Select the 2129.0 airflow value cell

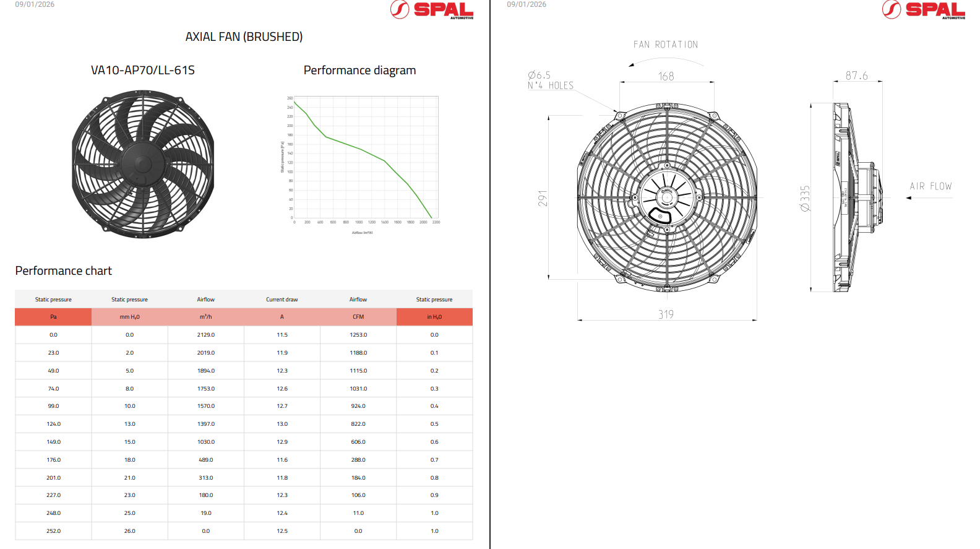coord(206,335)
